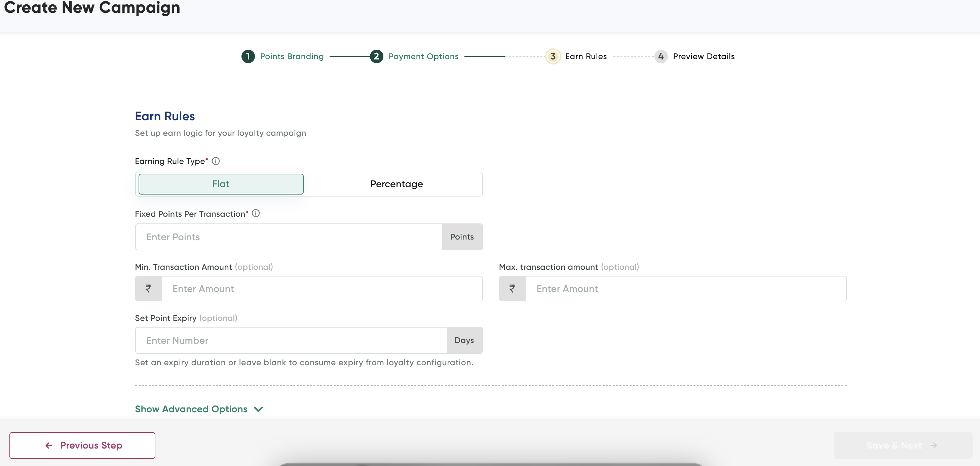Click the expiry duration helper text
This screenshot has width=980, height=466.
coord(304,362)
